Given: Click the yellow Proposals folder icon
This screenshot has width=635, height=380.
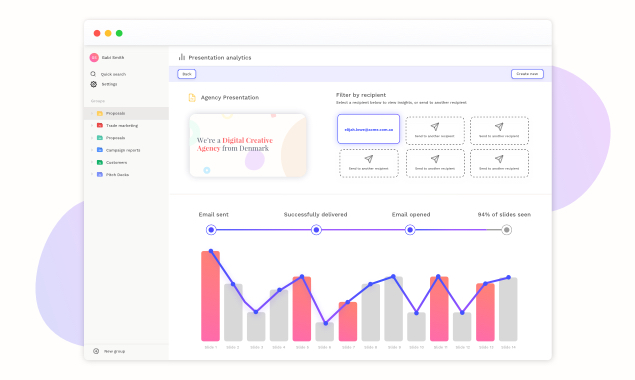Looking at the screenshot, I should (x=100, y=113).
